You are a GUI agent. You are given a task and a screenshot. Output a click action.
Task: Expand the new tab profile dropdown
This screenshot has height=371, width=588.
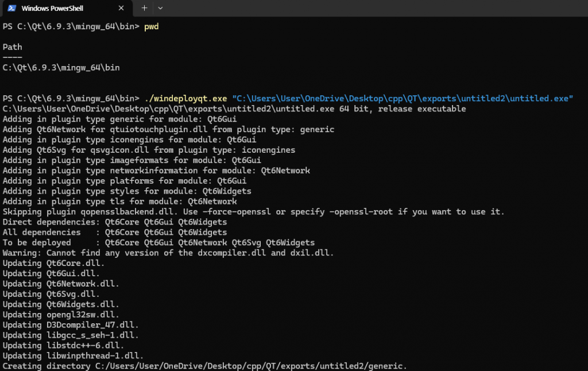click(x=160, y=8)
